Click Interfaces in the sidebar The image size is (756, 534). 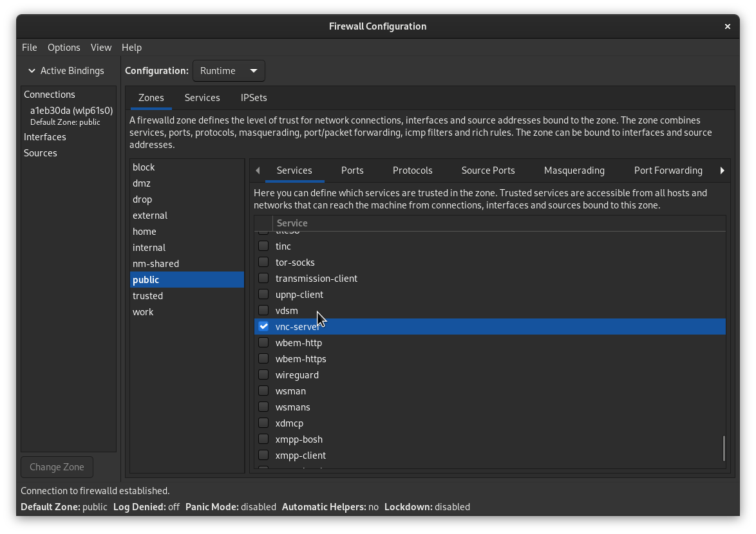point(45,136)
